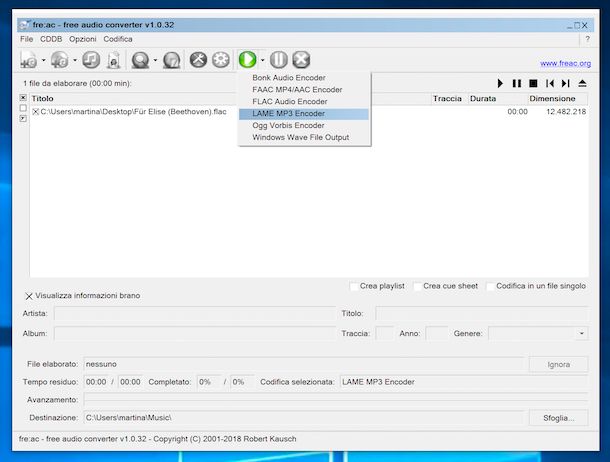Select the Für Elise (Beethoven).flac row
The height and width of the screenshot is (462, 610).
point(309,112)
